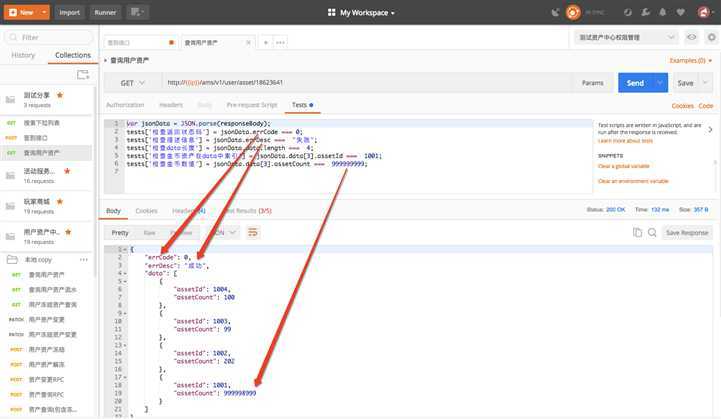Click the interceptor satellite icon
Screen dimensions: 721x419
555,13
